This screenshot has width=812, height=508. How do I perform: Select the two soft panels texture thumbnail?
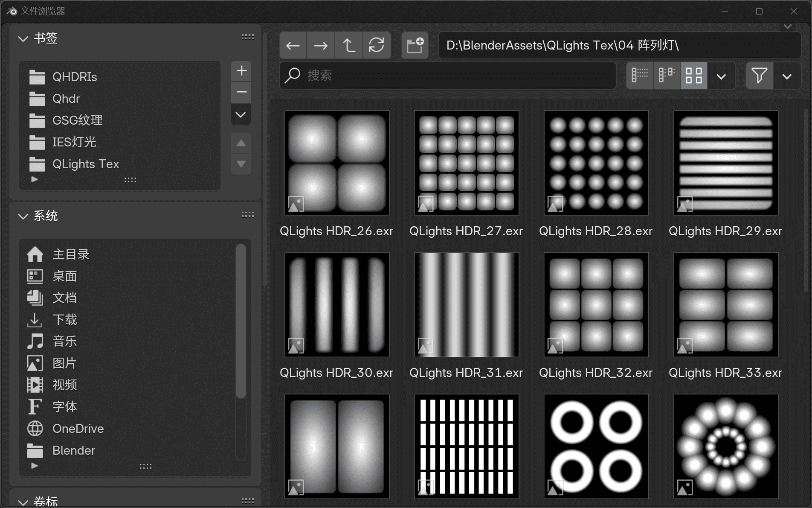[x=337, y=446]
